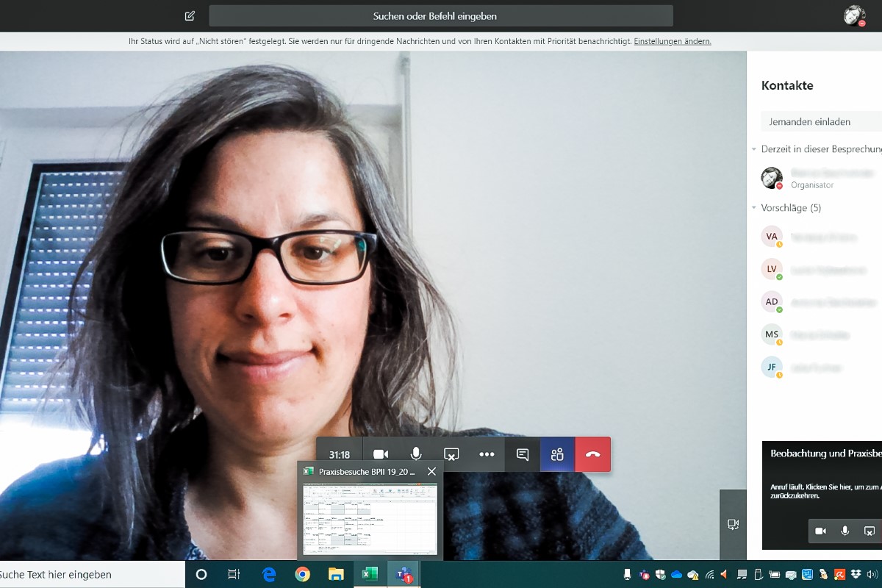Viewport: 882px width, 588px height.
Task: Open Task View from the taskbar
Action: tap(234, 575)
